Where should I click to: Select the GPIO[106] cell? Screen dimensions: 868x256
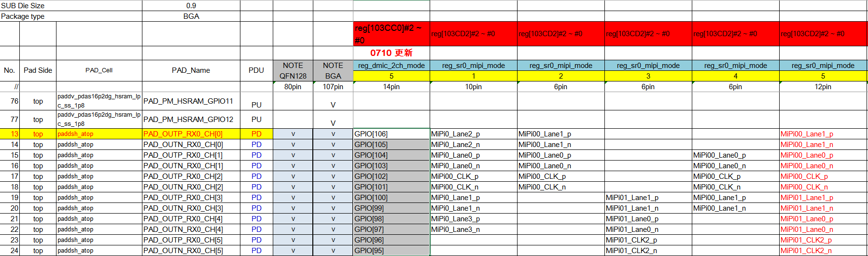[x=391, y=134]
